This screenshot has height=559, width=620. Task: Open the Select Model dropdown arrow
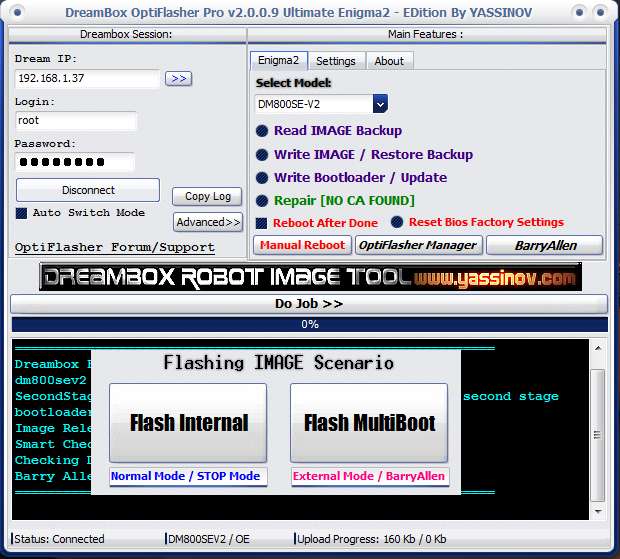(x=380, y=104)
